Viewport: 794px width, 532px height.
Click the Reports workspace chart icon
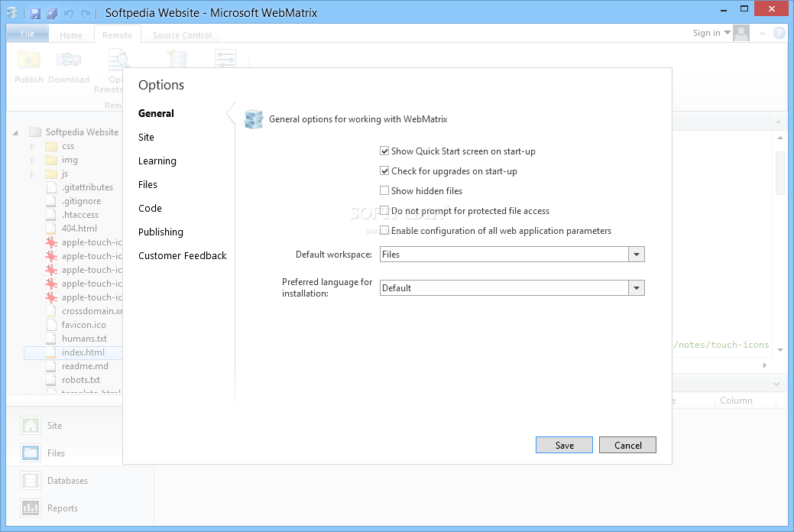31,508
